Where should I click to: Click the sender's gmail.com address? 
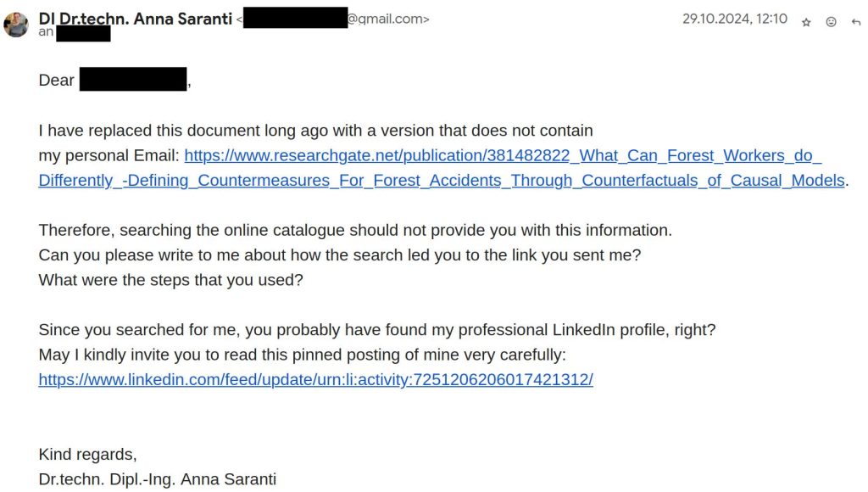pos(387,19)
